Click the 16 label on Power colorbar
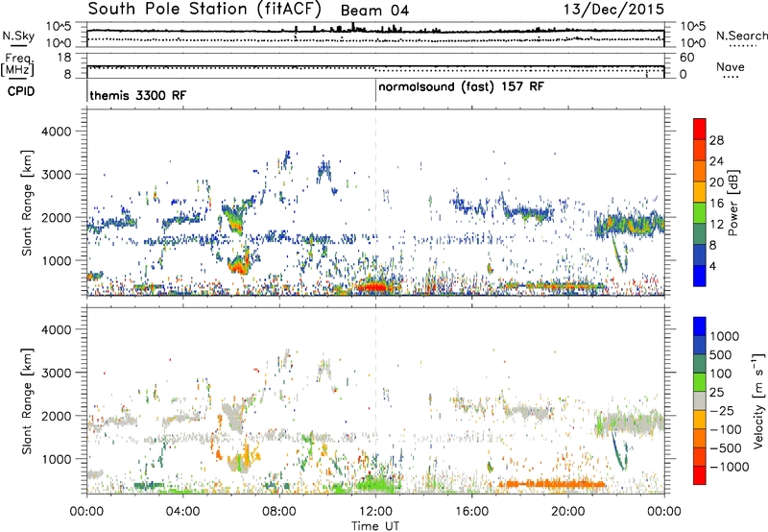The image size is (768, 532). [716, 204]
